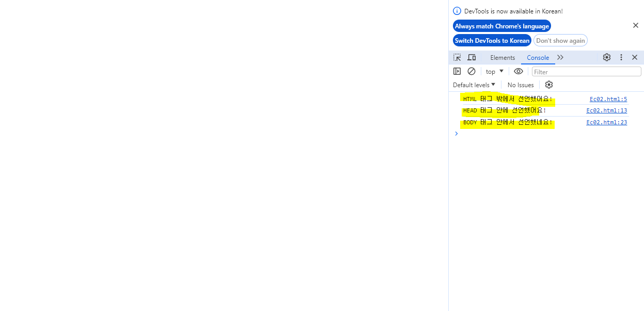Open console settings gear next to No Issues
The width and height of the screenshot is (644, 311).
point(548,84)
